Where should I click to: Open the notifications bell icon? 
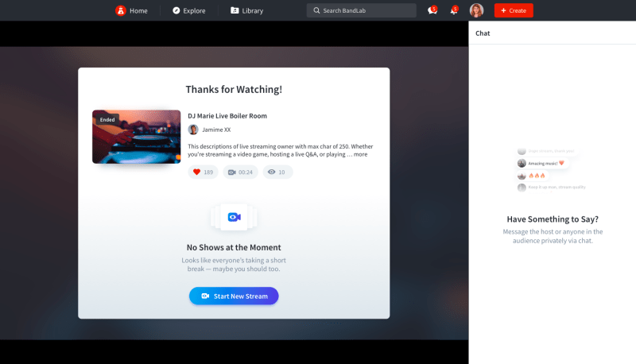point(453,10)
